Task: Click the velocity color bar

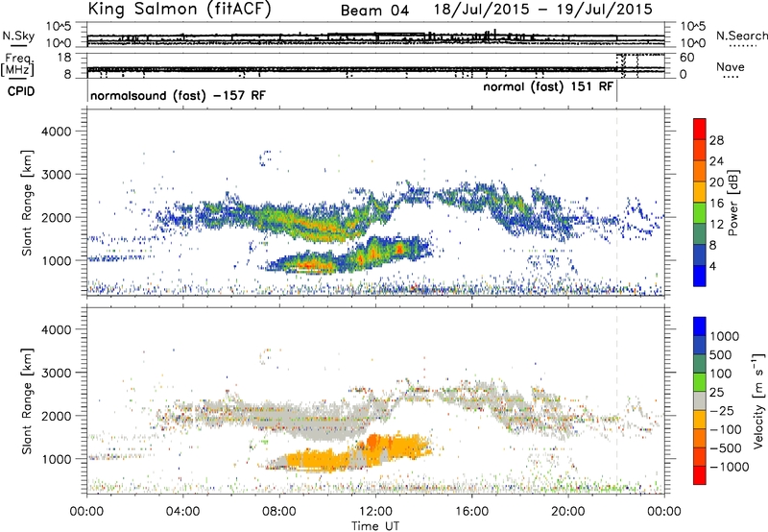Action: pyautogui.click(x=700, y=400)
